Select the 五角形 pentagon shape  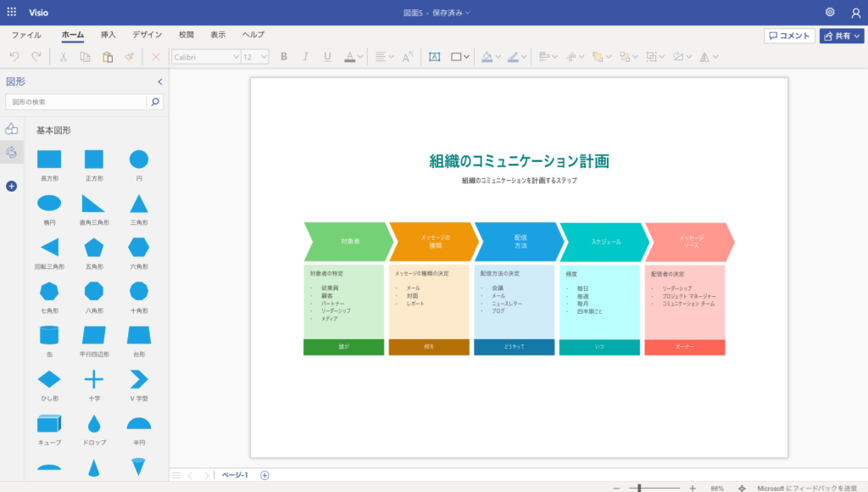(x=94, y=247)
